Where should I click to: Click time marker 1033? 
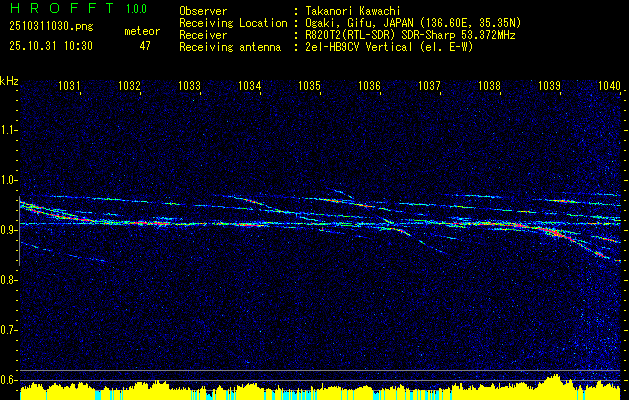click(x=189, y=85)
